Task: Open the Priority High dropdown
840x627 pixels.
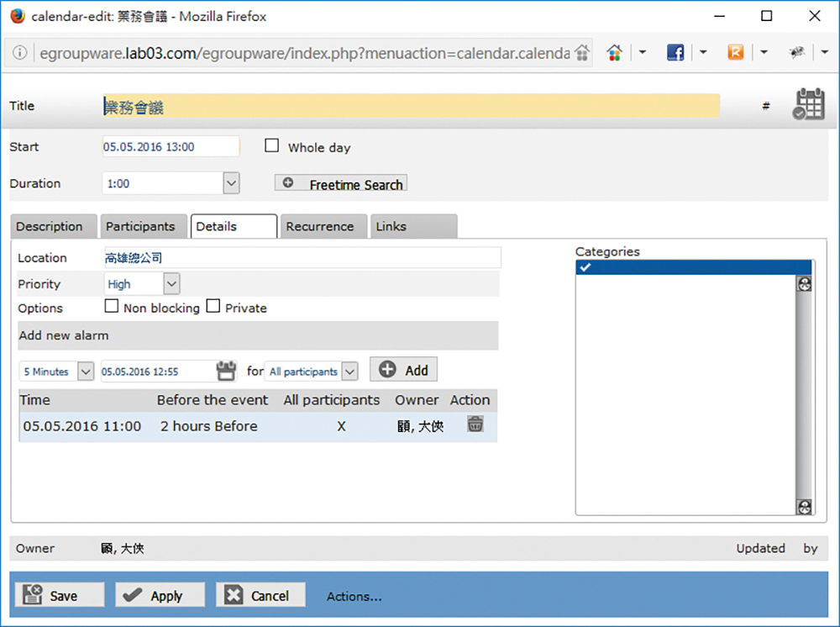Action: point(171,283)
